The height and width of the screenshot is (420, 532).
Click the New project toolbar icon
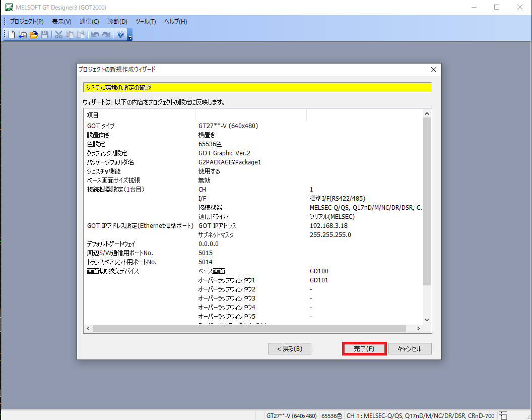coord(12,35)
